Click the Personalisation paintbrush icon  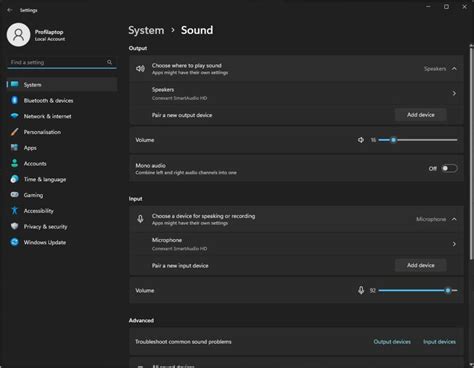(x=14, y=132)
